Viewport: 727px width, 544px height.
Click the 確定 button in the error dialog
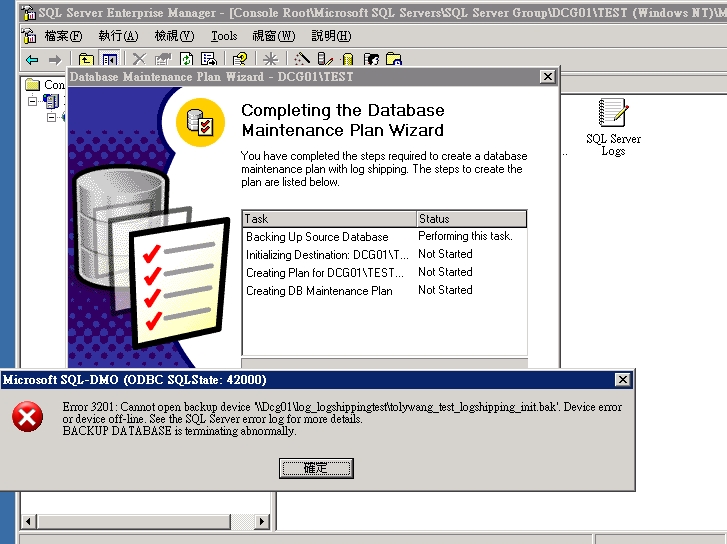click(316, 468)
